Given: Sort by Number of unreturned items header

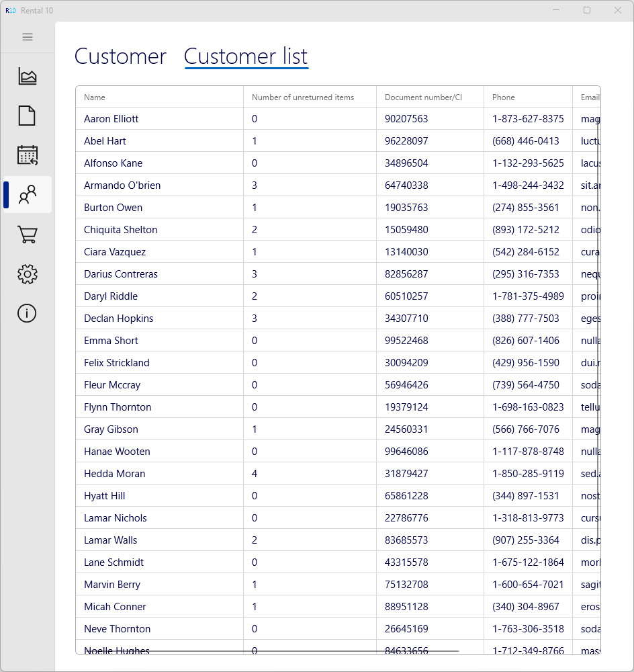Looking at the screenshot, I should pos(303,97).
